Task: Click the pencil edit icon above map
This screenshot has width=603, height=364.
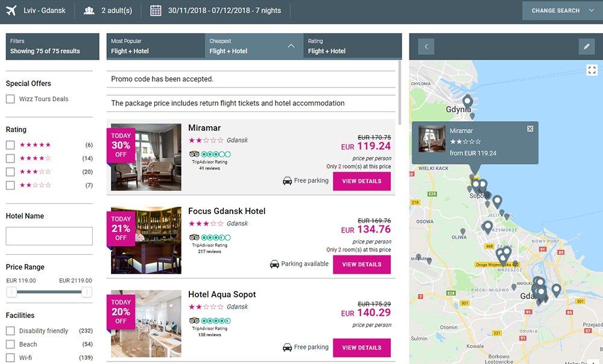Action: tap(586, 46)
